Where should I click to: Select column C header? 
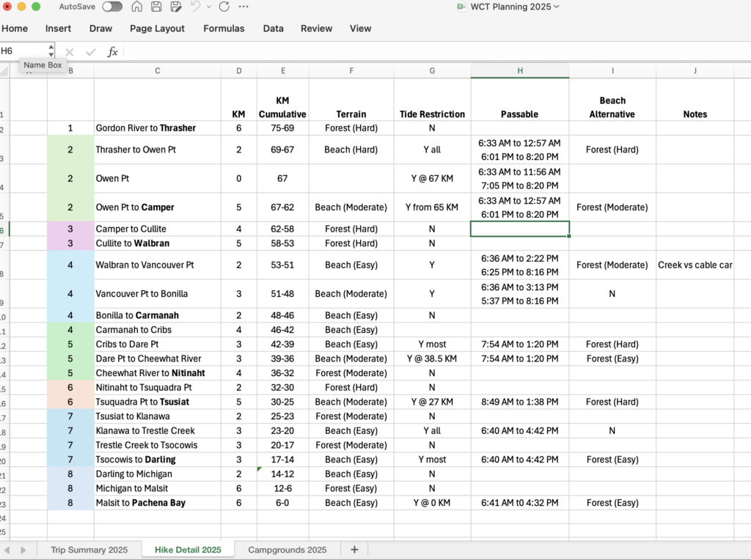pos(157,71)
